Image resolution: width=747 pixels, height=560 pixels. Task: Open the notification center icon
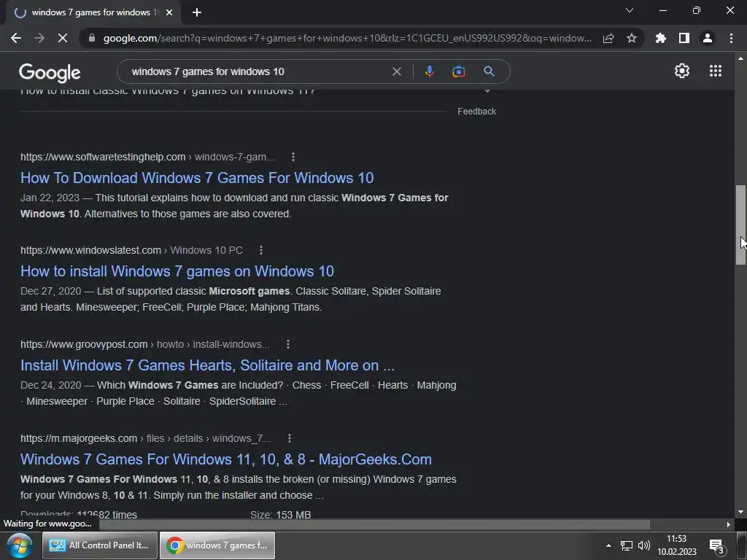[x=716, y=546]
